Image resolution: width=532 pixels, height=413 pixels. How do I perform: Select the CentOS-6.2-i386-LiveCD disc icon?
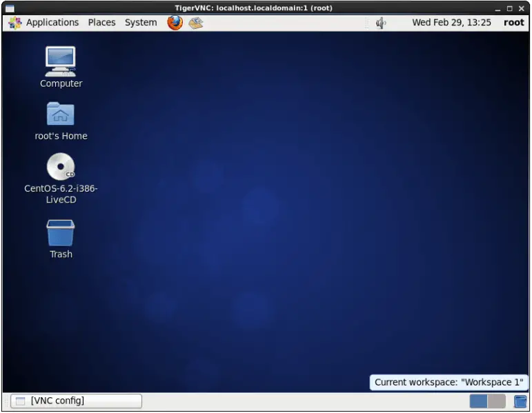pos(61,168)
